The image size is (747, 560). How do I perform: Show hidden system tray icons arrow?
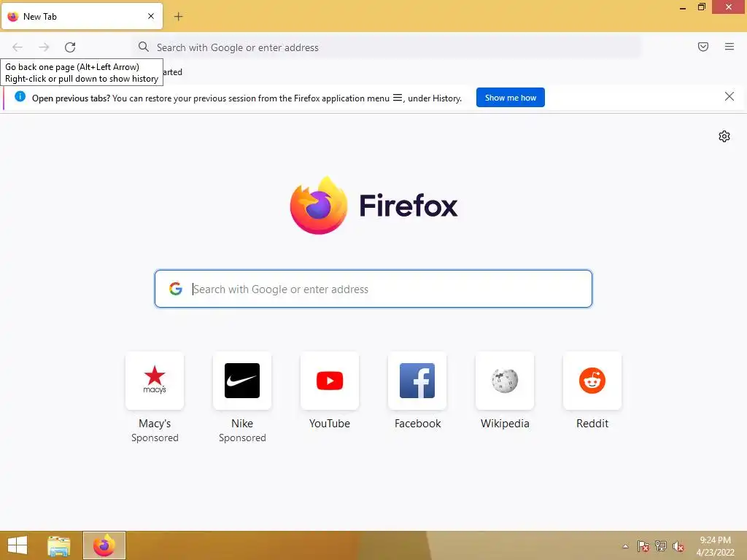click(x=625, y=546)
